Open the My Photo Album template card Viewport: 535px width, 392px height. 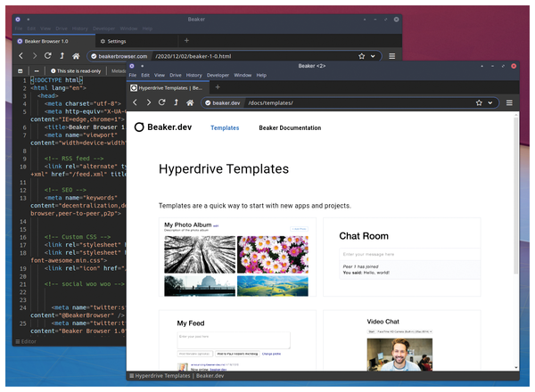coord(237,257)
